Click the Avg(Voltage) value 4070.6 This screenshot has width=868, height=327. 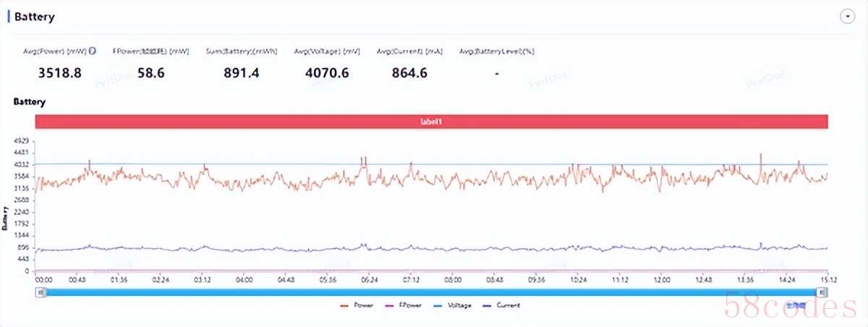click(322, 72)
